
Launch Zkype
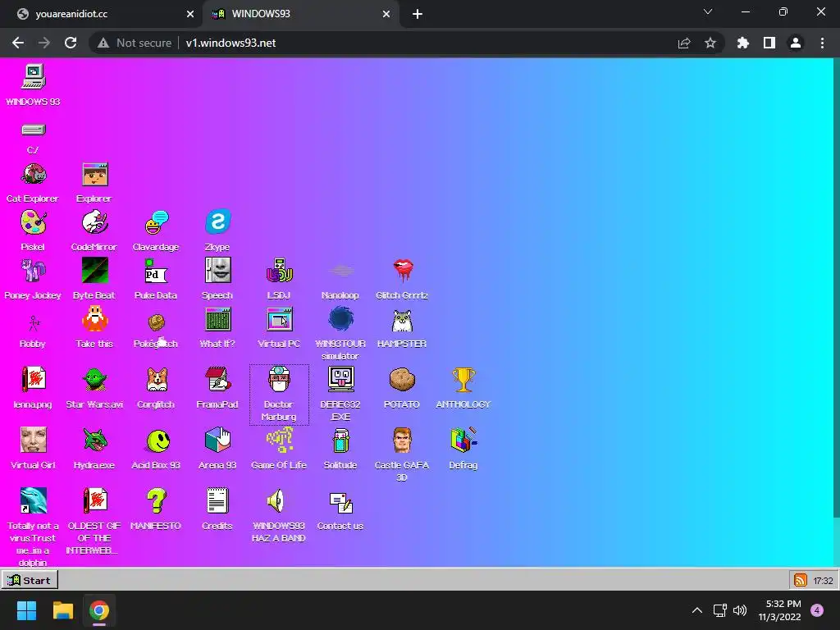(217, 222)
